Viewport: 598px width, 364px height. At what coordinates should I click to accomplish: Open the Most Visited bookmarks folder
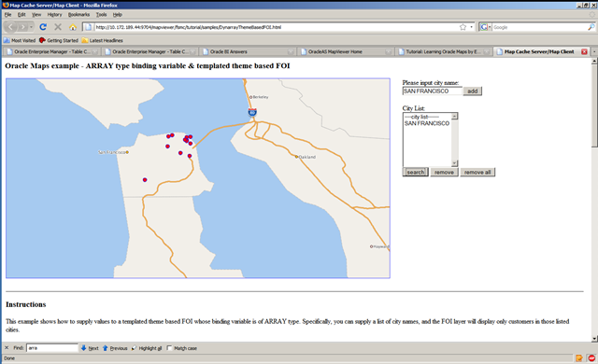(20, 40)
